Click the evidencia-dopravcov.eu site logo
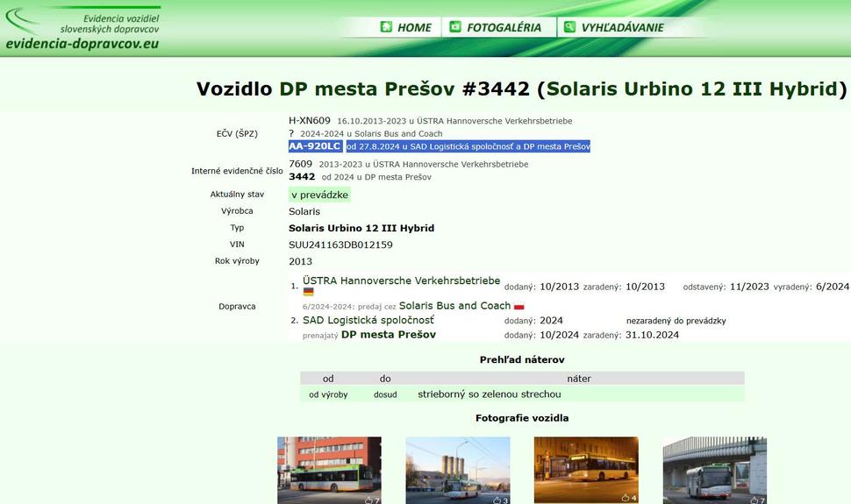This screenshot has width=851, height=504. (x=82, y=29)
